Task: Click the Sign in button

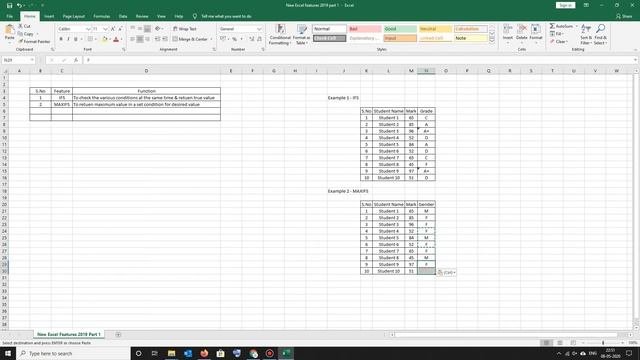Action: click(565, 5)
